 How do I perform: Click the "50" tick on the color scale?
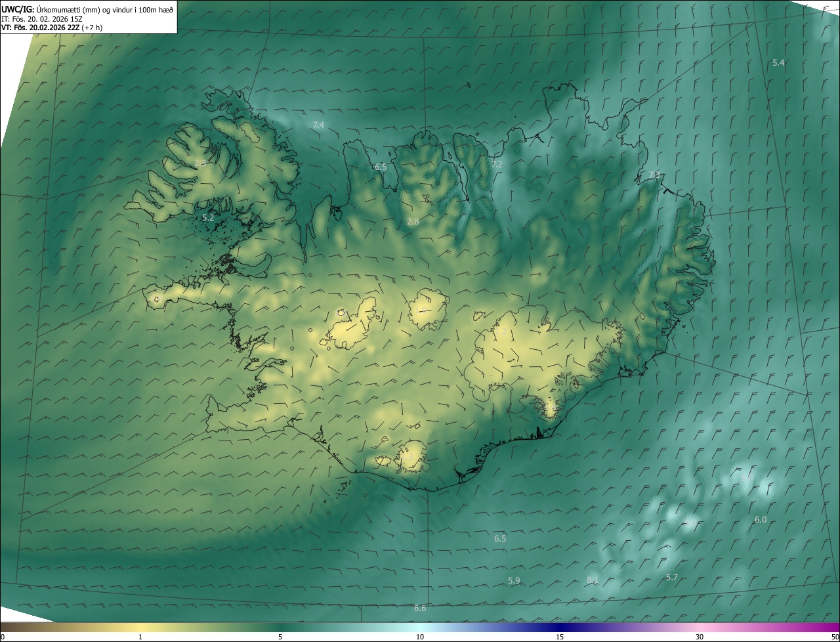click(x=835, y=637)
